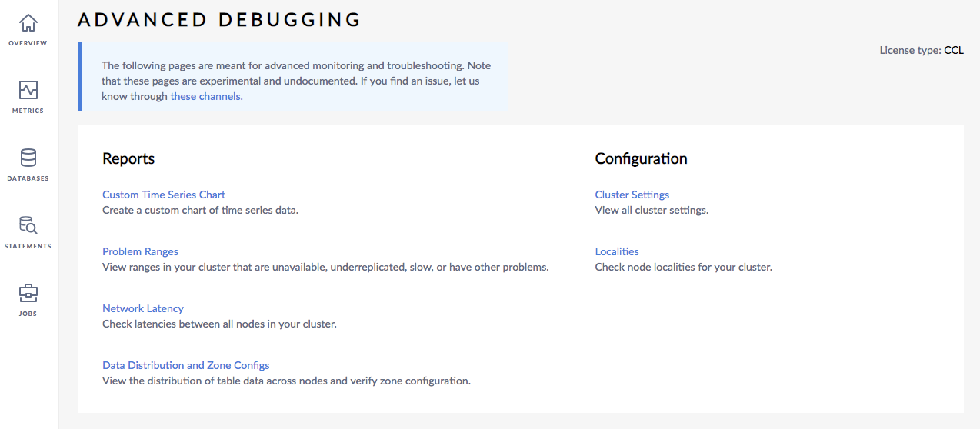Go to the Problem Ranges report
Image resolution: width=980 pixels, height=429 pixels.
point(140,251)
